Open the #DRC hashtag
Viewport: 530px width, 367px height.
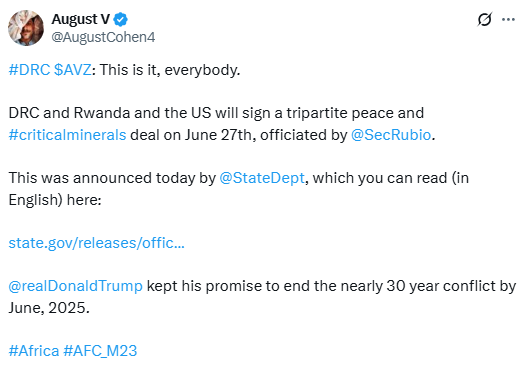[x=29, y=70]
